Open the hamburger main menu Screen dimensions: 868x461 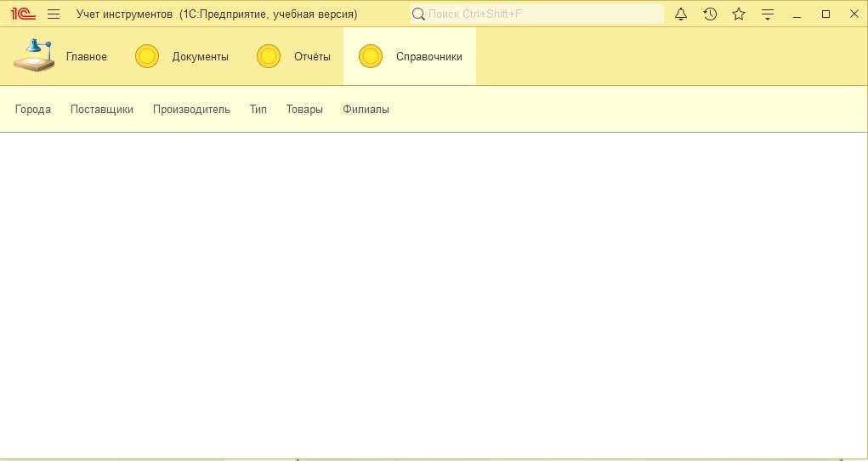pyautogui.click(x=54, y=14)
